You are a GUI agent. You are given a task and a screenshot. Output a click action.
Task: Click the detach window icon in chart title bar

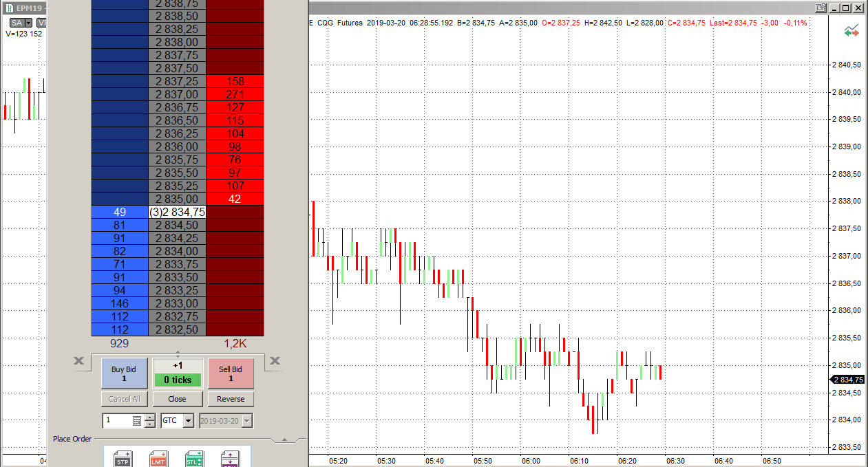pos(820,8)
